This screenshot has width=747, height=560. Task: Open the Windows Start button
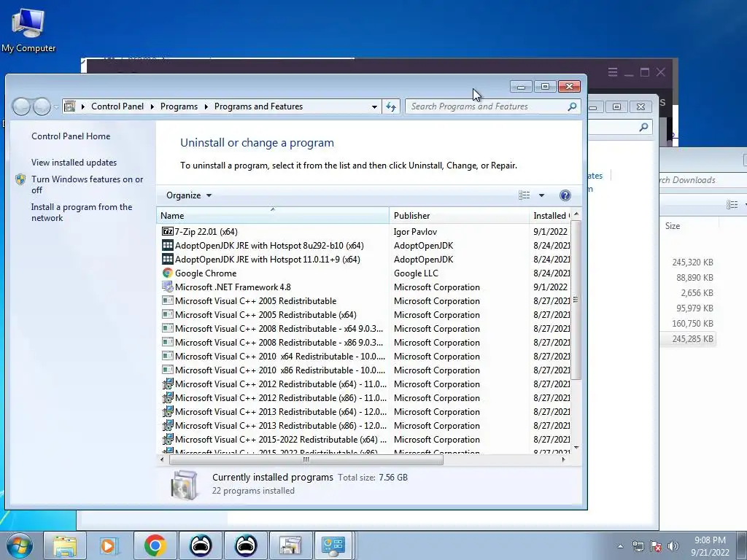(20, 545)
